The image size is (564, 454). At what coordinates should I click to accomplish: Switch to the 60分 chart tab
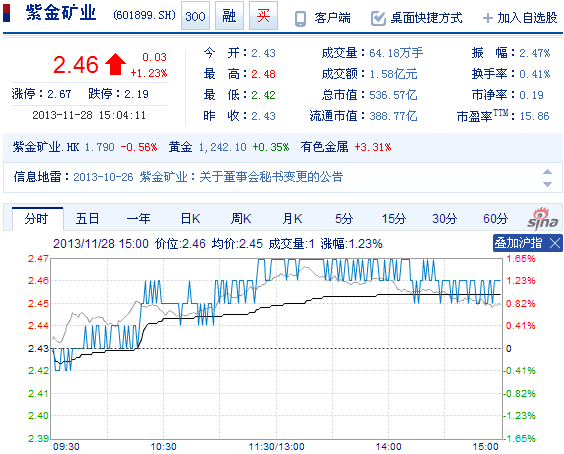tap(496, 219)
